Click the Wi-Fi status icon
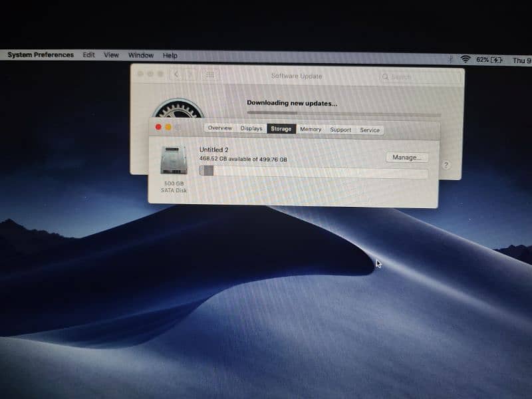The image size is (532, 399). point(465,59)
